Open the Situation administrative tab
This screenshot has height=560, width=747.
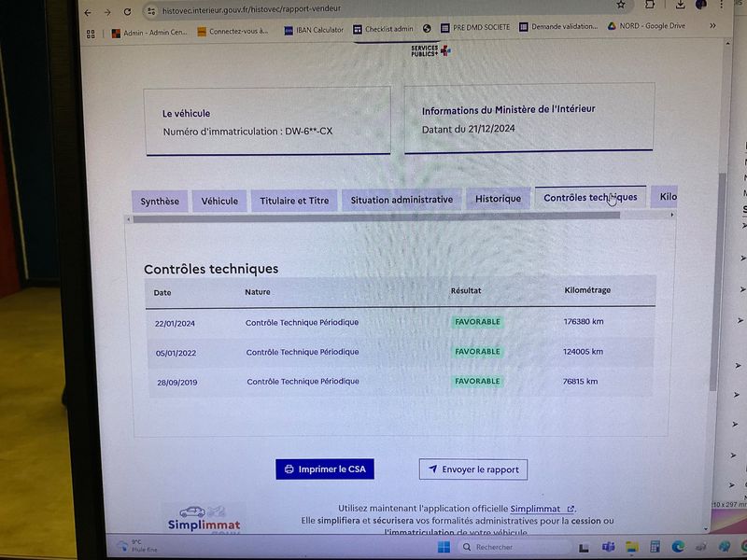click(x=402, y=199)
